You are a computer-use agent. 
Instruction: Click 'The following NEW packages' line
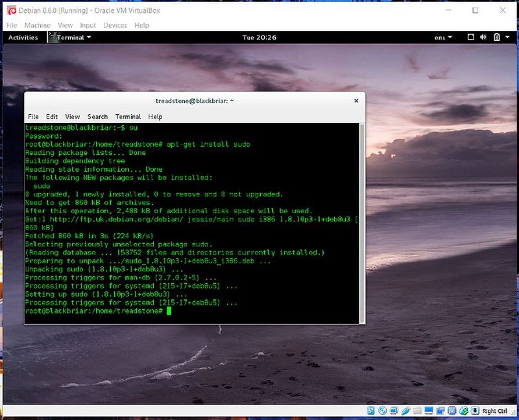pos(119,178)
